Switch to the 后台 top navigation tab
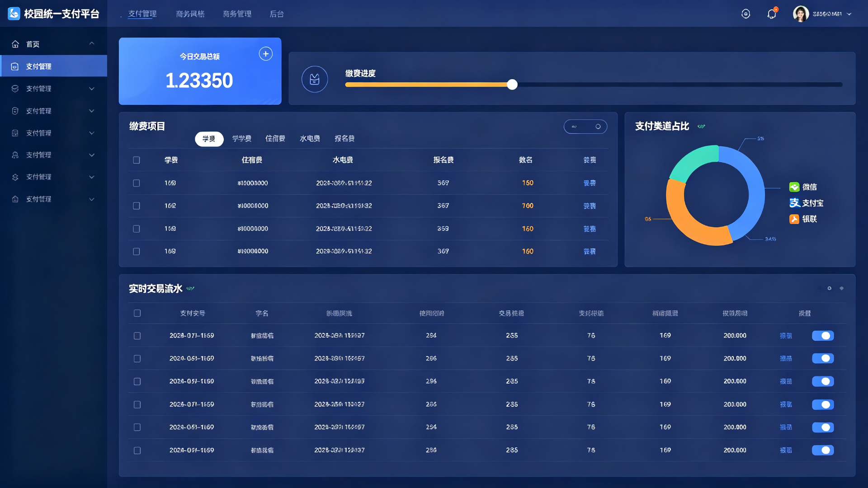 pos(277,14)
